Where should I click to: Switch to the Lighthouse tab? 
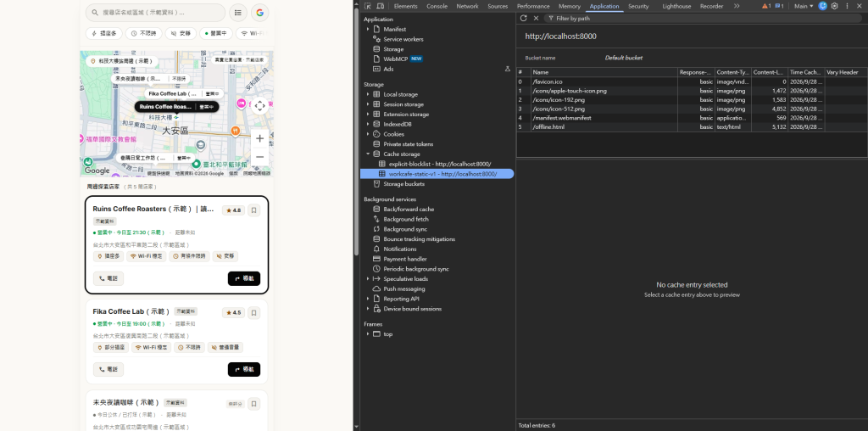676,6
